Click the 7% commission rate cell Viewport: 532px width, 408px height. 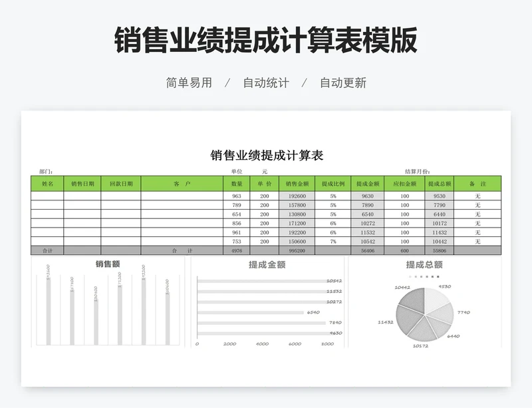tap(333, 242)
